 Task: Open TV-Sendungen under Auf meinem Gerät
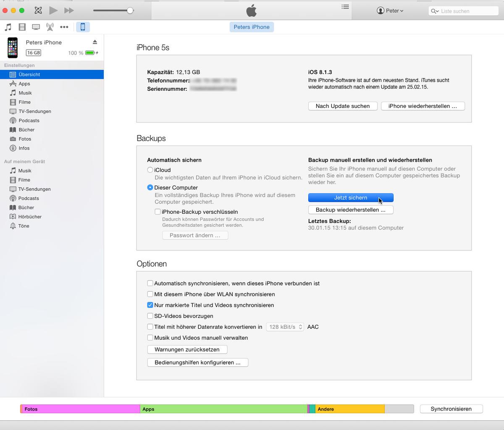(52, 189)
